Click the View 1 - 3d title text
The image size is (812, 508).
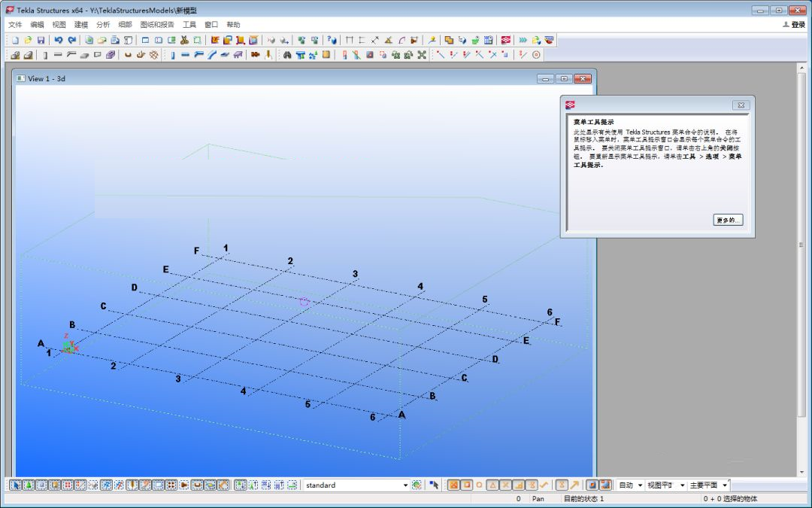[47, 79]
